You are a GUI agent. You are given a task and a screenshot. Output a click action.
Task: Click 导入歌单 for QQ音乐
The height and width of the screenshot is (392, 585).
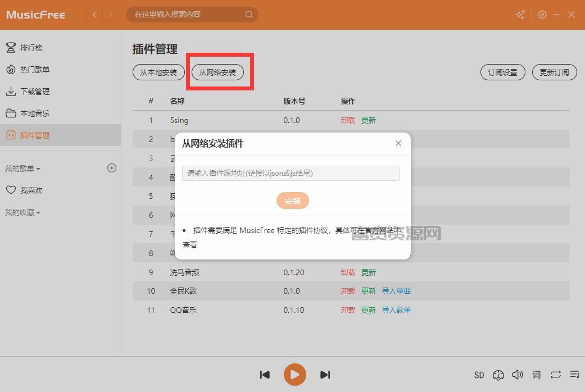click(396, 310)
